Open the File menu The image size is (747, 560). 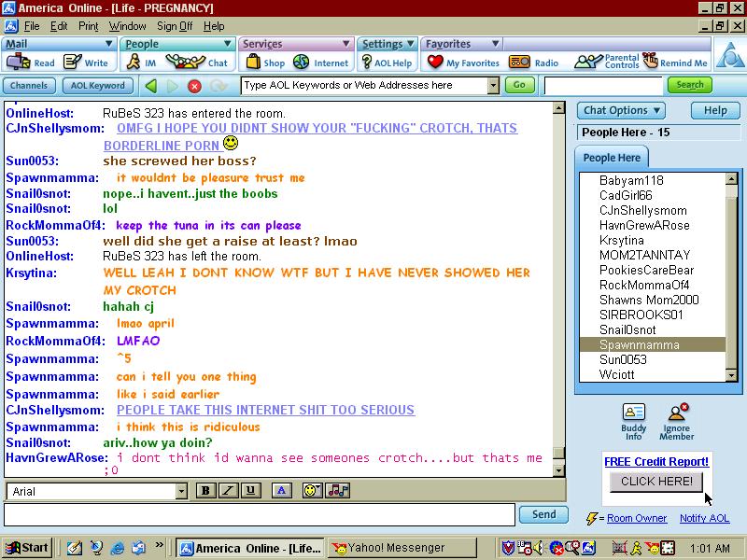click(32, 26)
